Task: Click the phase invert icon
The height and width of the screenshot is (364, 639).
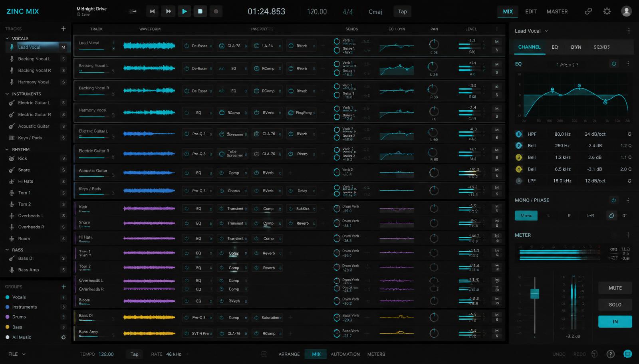Action: [x=611, y=216]
